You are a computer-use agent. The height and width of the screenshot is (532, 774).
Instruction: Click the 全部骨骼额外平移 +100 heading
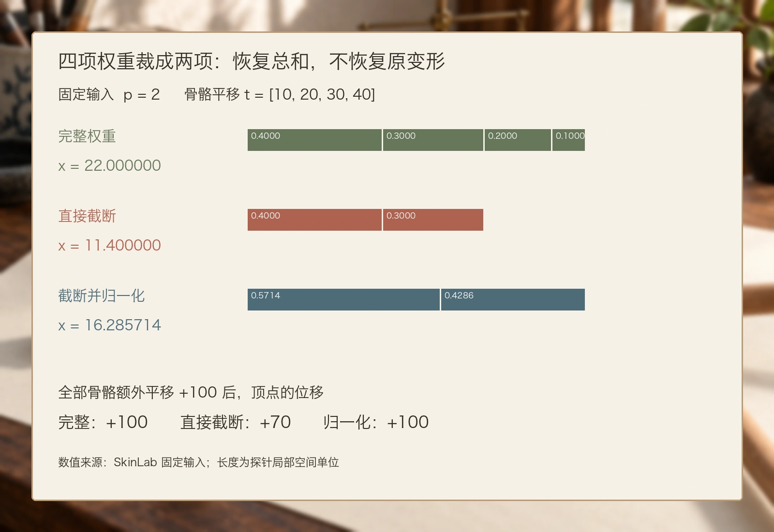click(x=191, y=392)
